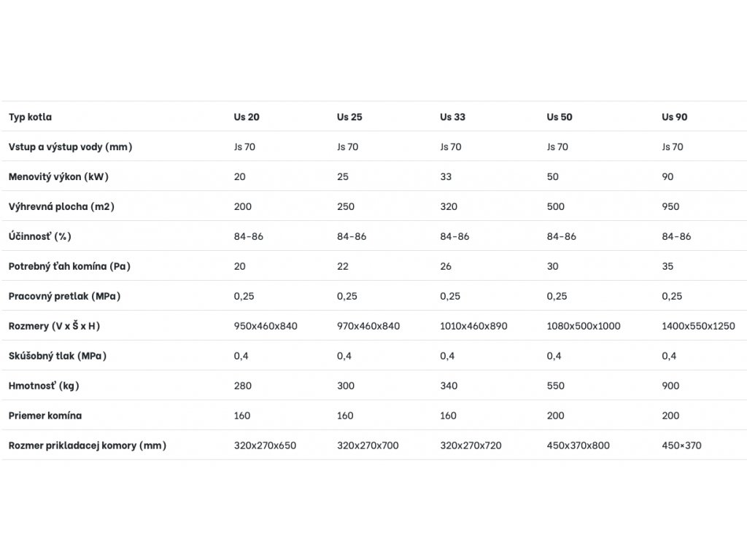Select the 450x370x800 chamber size value
Screen dimensions: 747x560
point(578,446)
